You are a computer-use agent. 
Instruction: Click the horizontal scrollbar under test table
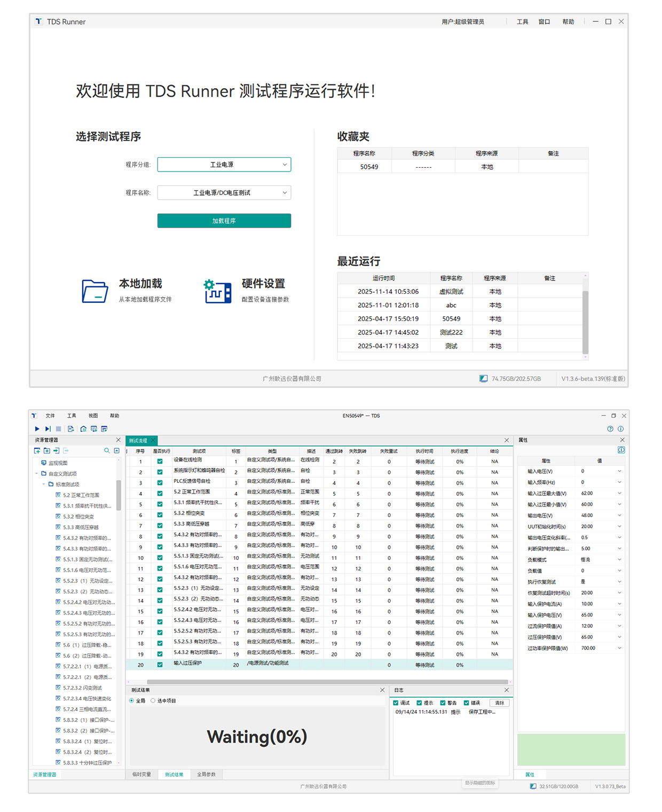(327, 682)
